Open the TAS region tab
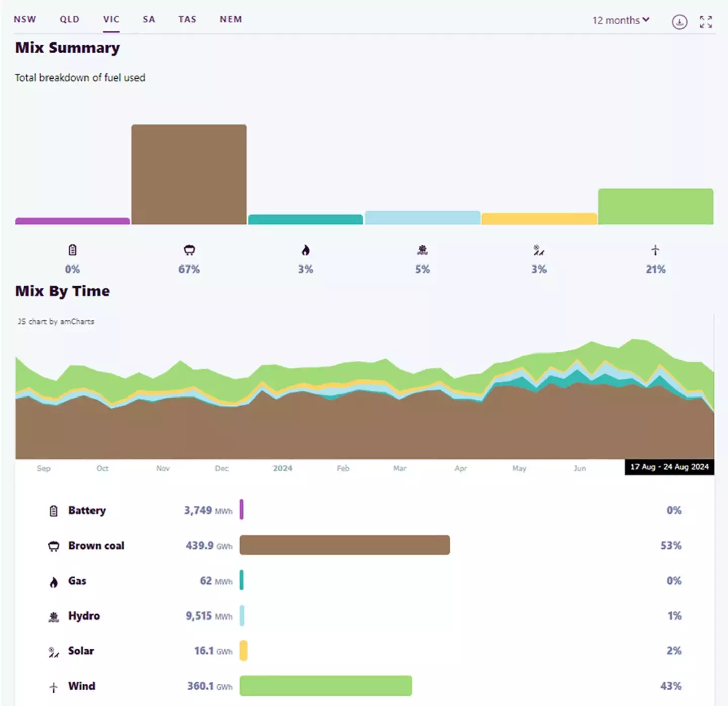Screen dimensions: 728x706 tap(187, 19)
